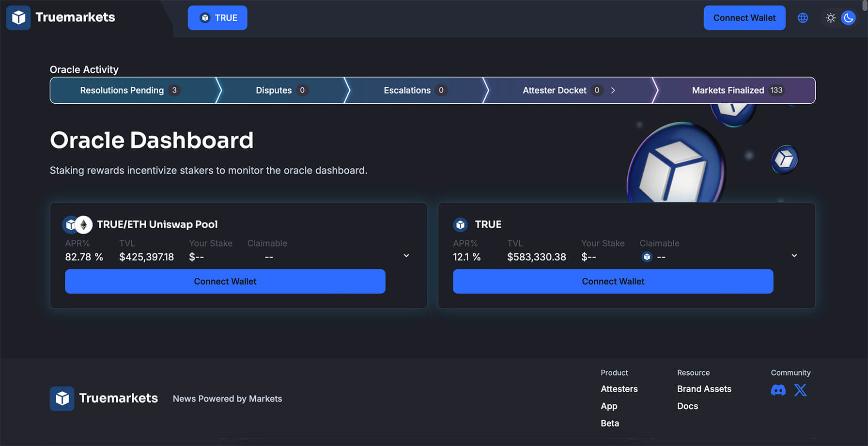Image resolution: width=868 pixels, height=446 pixels.
Task: Open Brand Assets footer link
Action: (x=704, y=389)
